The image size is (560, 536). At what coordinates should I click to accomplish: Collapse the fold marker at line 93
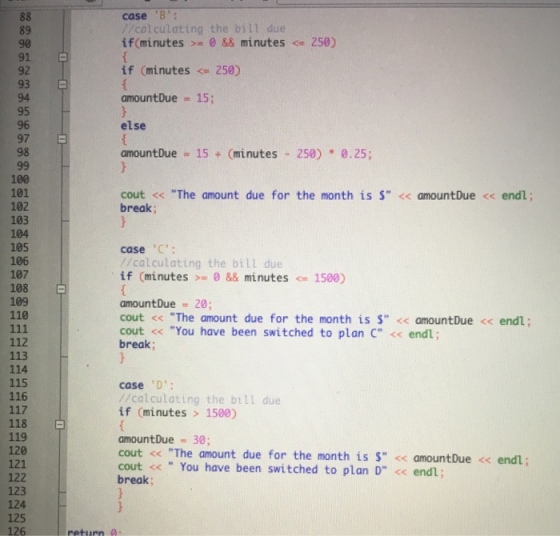click(63, 84)
